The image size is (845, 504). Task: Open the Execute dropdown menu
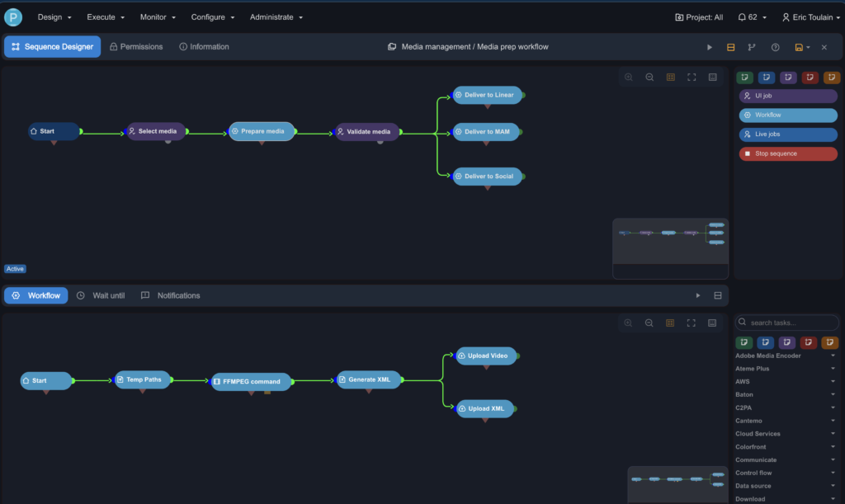coord(106,17)
